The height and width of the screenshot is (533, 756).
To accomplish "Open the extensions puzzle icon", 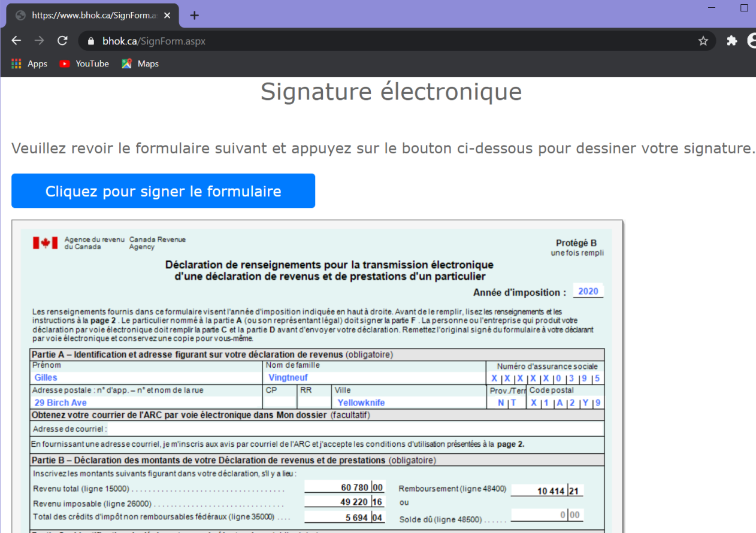I will pos(731,41).
